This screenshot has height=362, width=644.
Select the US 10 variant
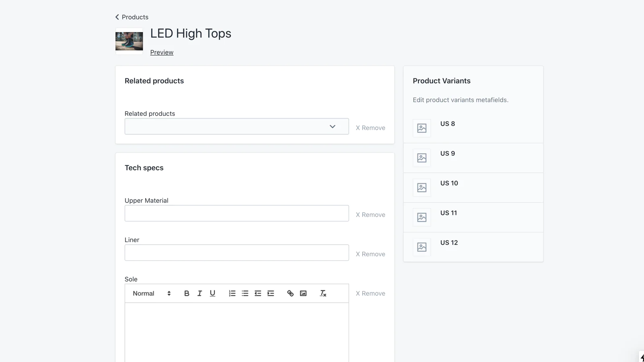(449, 183)
